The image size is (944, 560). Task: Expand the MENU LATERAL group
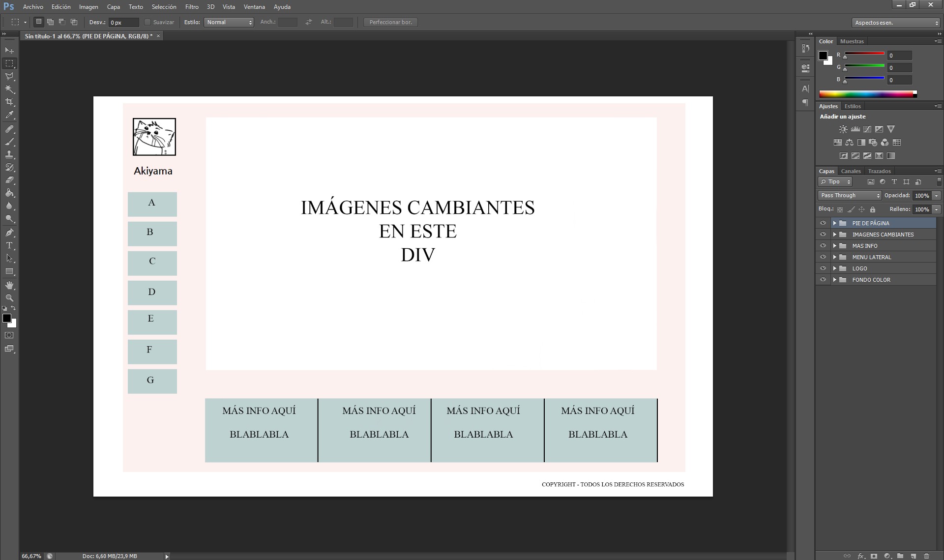click(834, 257)
